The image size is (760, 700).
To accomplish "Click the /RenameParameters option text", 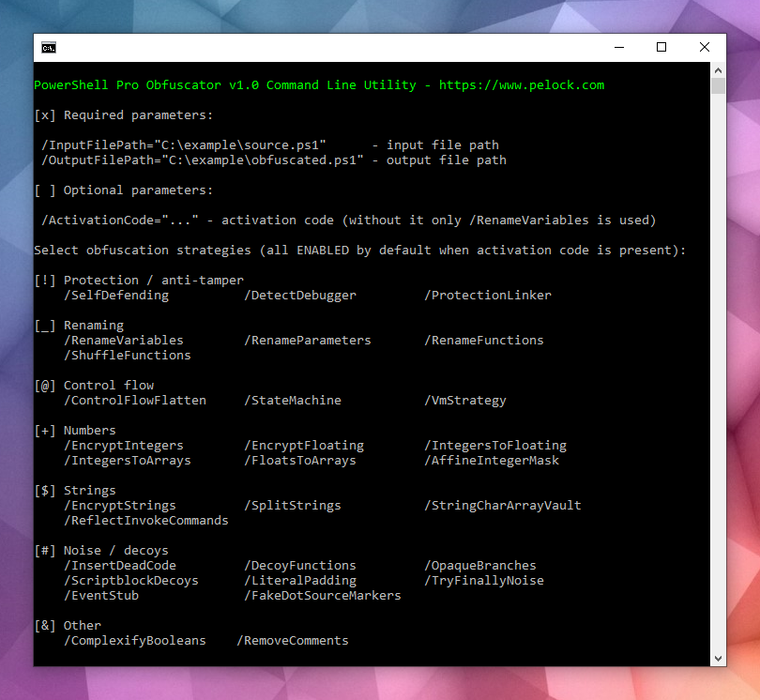I will [x=308, y=341].
